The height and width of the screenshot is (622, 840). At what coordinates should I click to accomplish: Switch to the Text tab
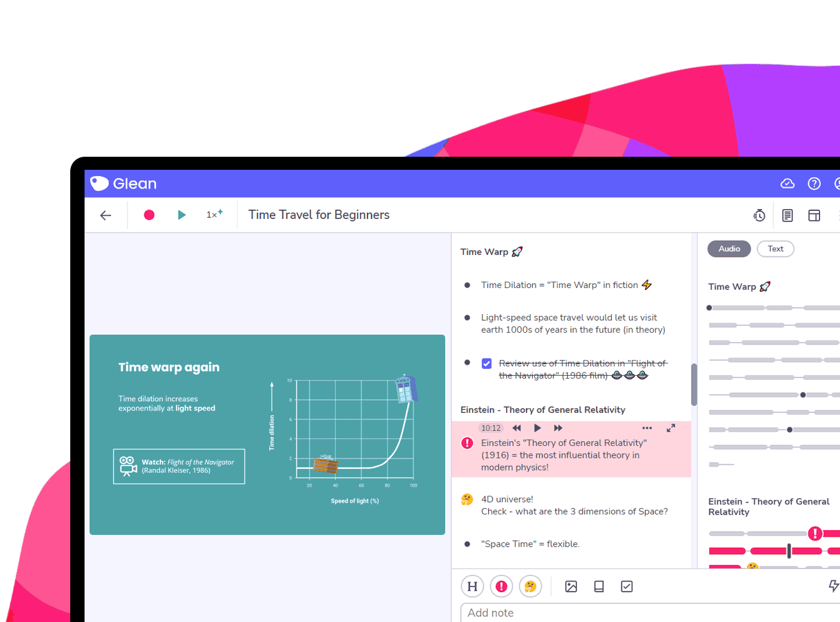point(775,249)
